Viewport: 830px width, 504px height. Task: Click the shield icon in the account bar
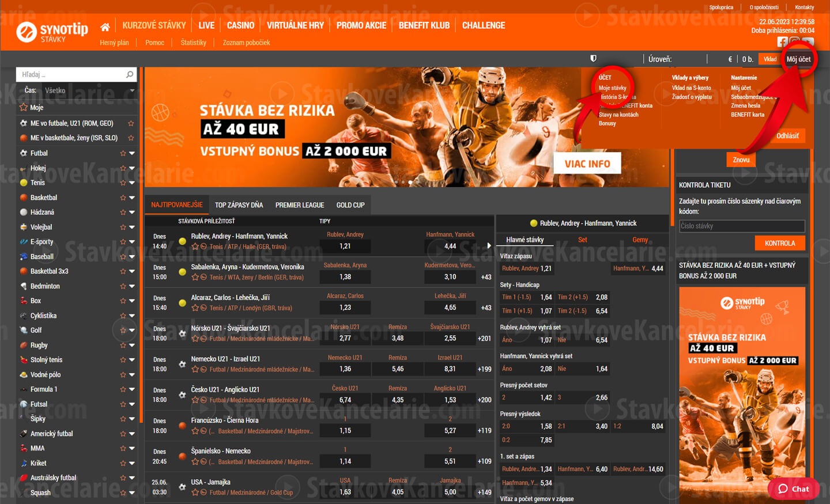pos(593,59)
